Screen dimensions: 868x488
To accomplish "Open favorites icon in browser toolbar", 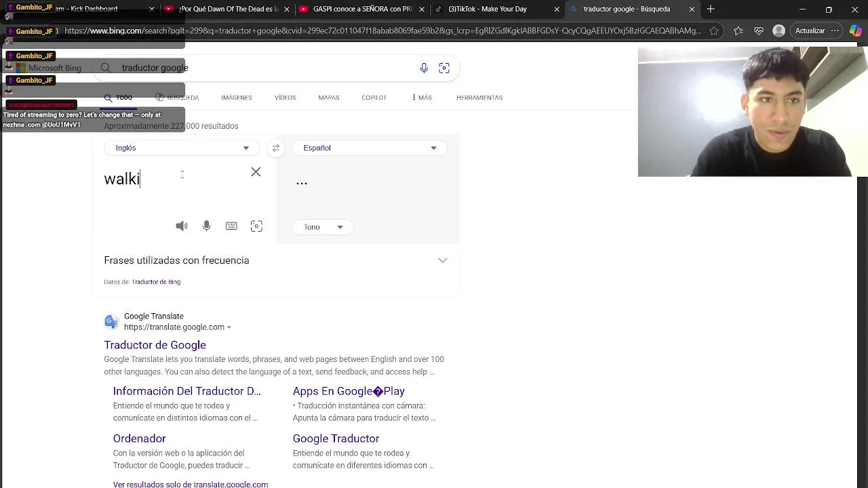I will pyautogui.click(x=738, y=30).
